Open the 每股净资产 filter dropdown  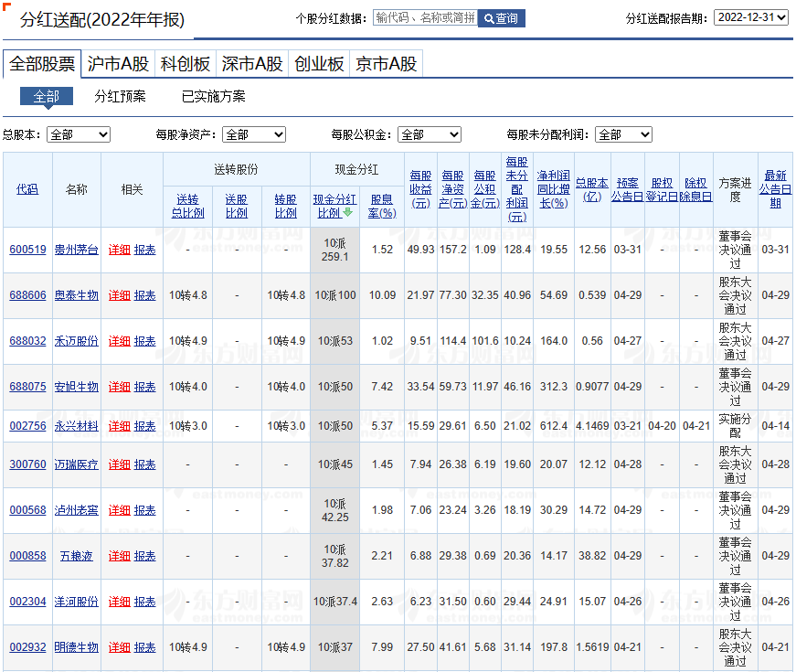tap(254, 134)
